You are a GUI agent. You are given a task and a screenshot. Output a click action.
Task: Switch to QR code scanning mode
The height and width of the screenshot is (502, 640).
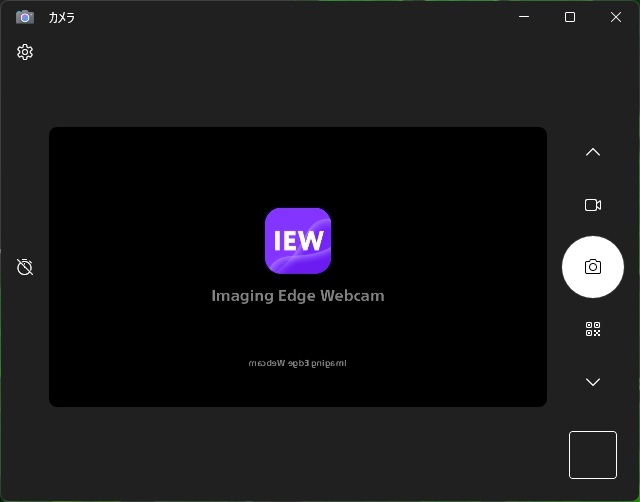(593, 329)
